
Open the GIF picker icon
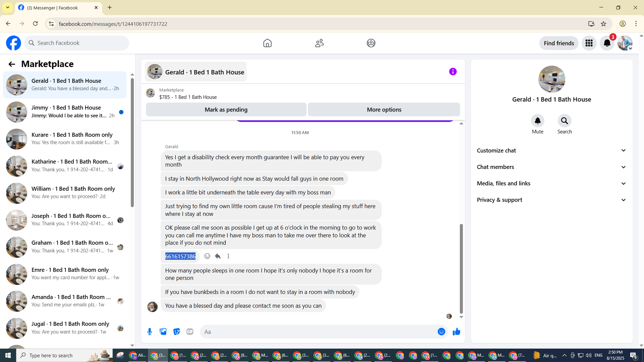(190, 332)
